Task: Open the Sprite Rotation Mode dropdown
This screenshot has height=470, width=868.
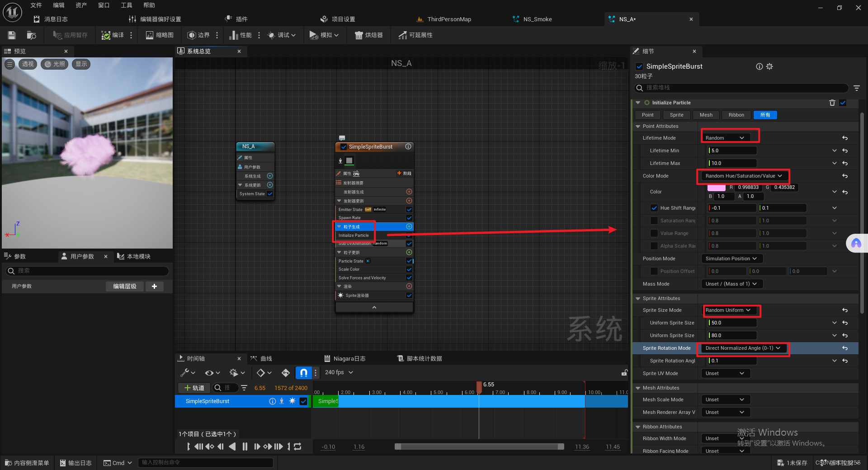Action: (x=744, y=348)
